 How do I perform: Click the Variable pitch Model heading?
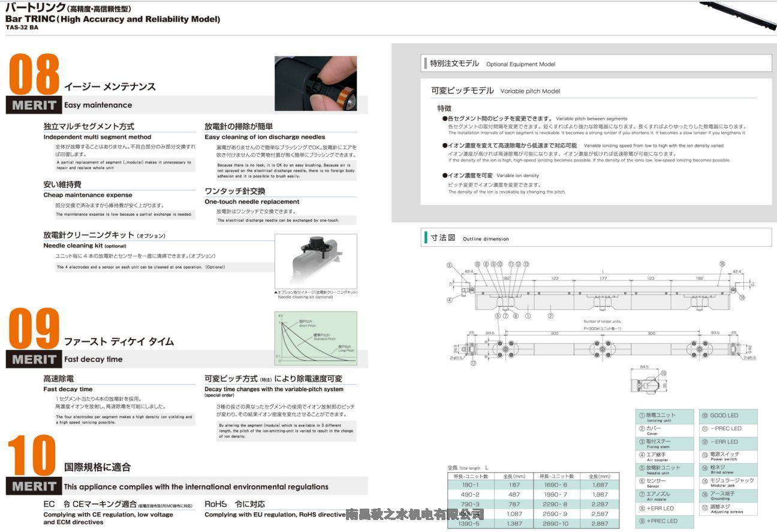click(495, 91)
